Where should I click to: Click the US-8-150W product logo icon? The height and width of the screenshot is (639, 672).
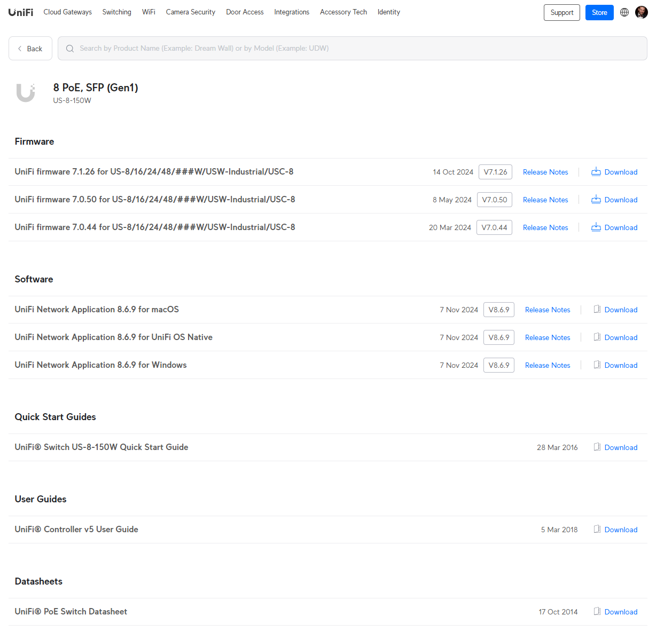coord(26,93)
